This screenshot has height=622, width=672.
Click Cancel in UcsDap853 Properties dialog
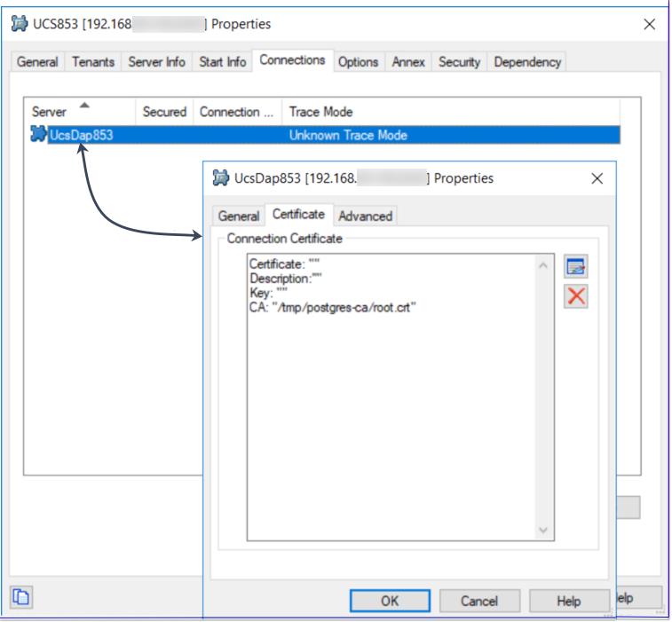click(479, 601)
